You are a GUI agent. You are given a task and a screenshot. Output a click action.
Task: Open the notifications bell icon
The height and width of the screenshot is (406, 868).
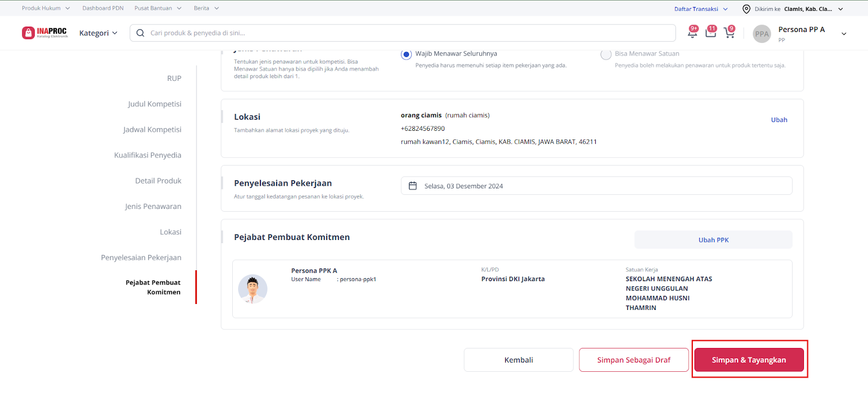pos(692,33)
